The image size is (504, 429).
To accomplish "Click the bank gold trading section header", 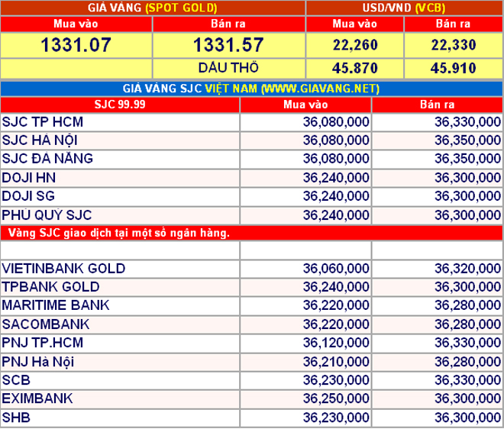I will tap(118, 232).
